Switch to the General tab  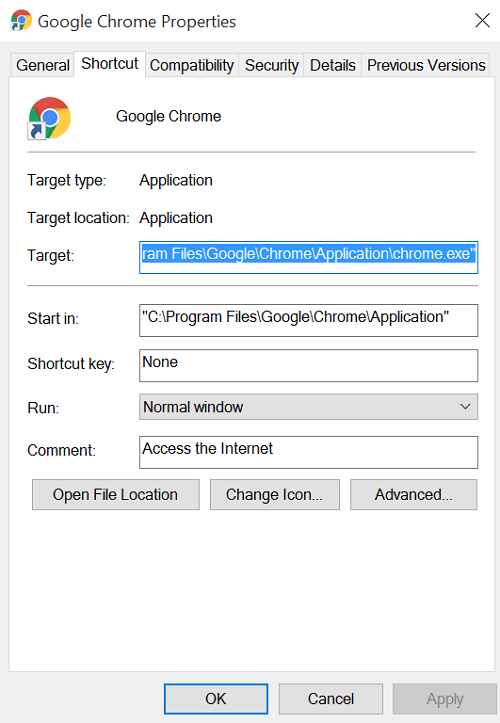click(x=42, y=65)
